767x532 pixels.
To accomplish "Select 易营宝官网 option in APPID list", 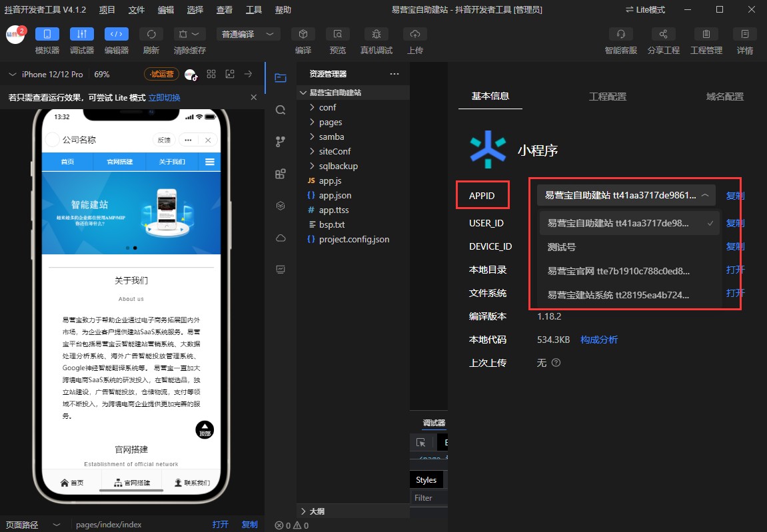I will (630, 271).
